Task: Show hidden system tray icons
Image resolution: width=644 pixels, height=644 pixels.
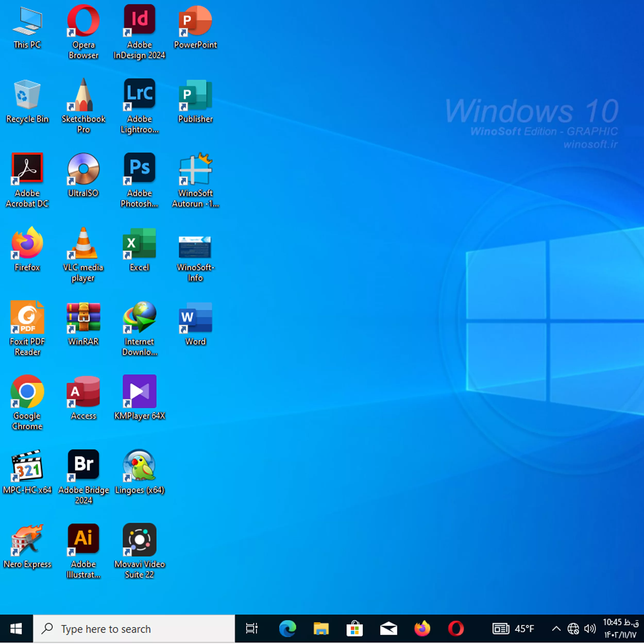Action: [556, 629]
